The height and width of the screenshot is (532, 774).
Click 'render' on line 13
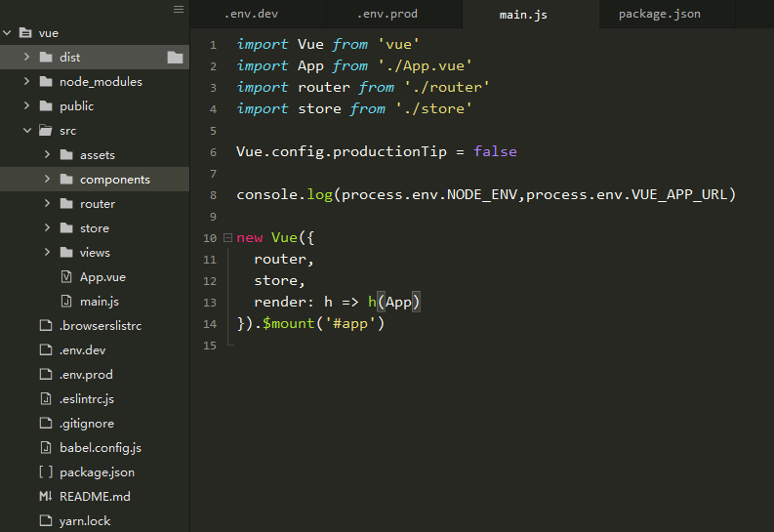[x=280, y=302]
